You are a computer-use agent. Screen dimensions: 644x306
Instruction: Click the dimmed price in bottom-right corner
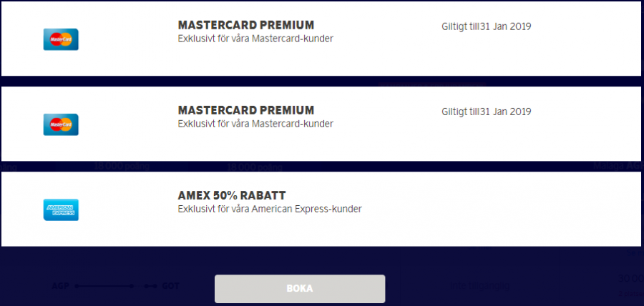click(x=630, y=280)
